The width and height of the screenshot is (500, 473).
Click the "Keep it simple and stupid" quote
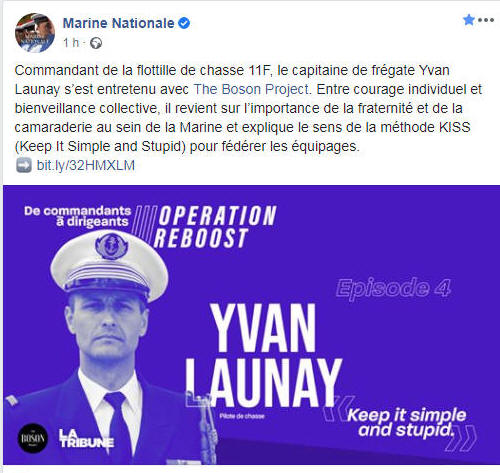pos(406,422)
